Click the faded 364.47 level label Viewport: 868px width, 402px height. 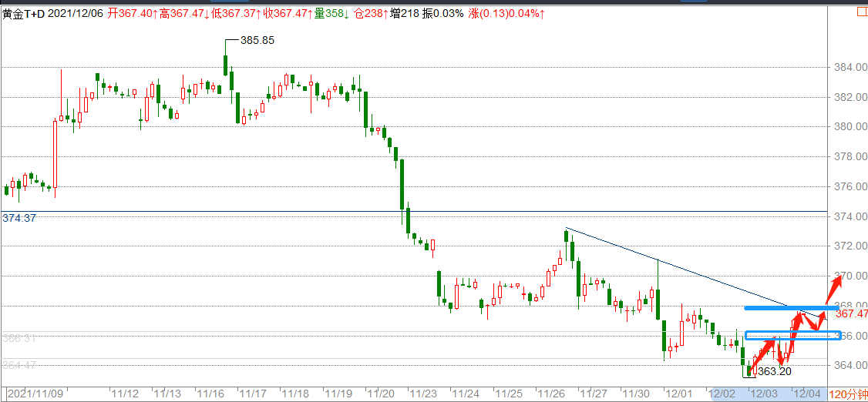click(19, 365)
